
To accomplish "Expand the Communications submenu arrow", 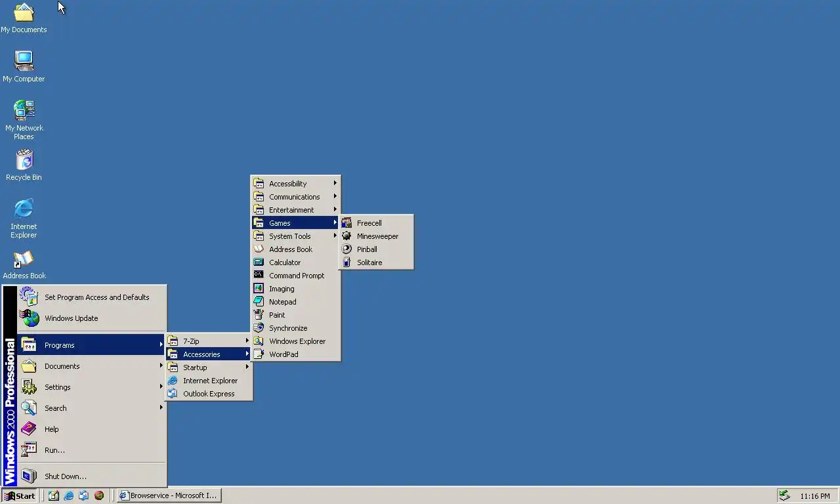I will point(335,197).
